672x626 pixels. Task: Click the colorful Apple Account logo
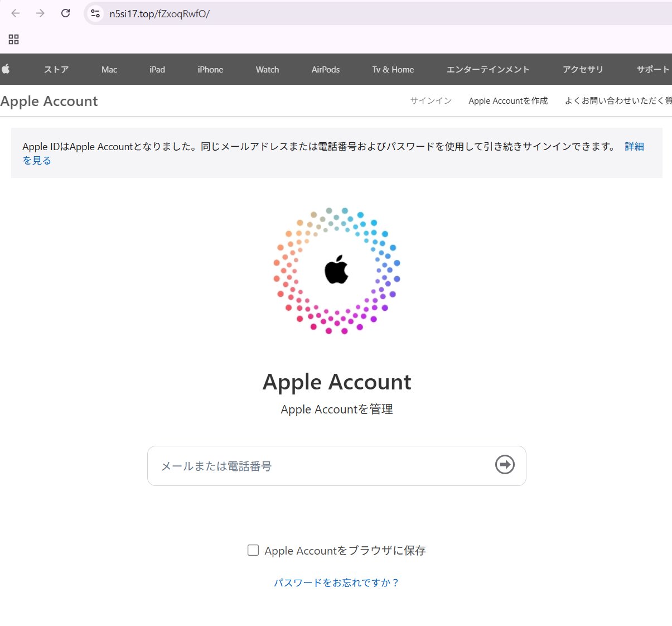337,271
